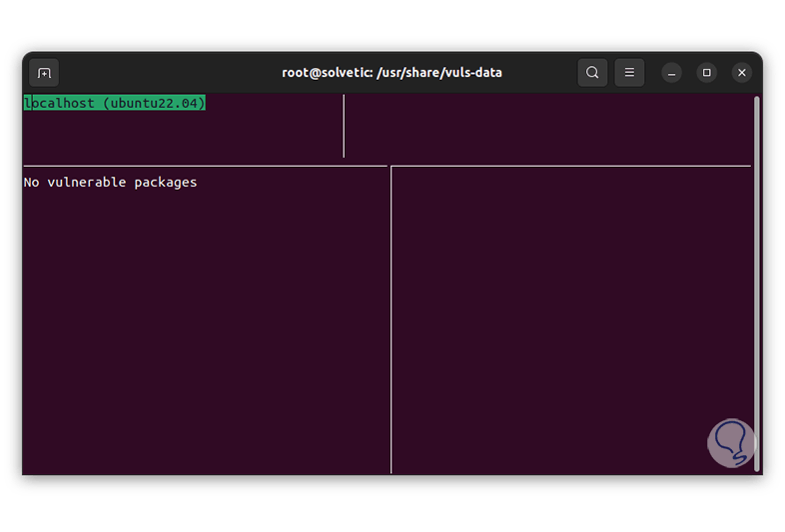Click the vertical divider between the lower panes

coord(391,319)
